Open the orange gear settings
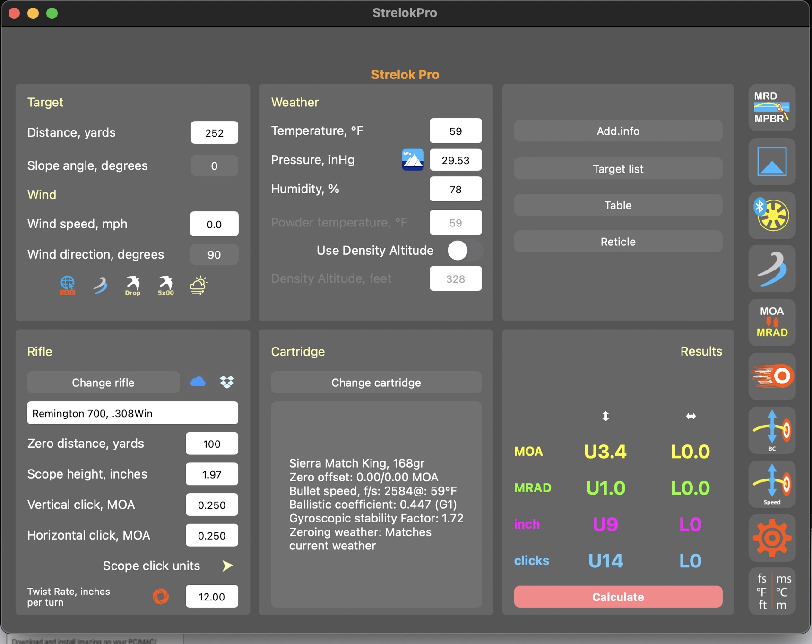Viewport: 812px width, 644px height. 772,538
